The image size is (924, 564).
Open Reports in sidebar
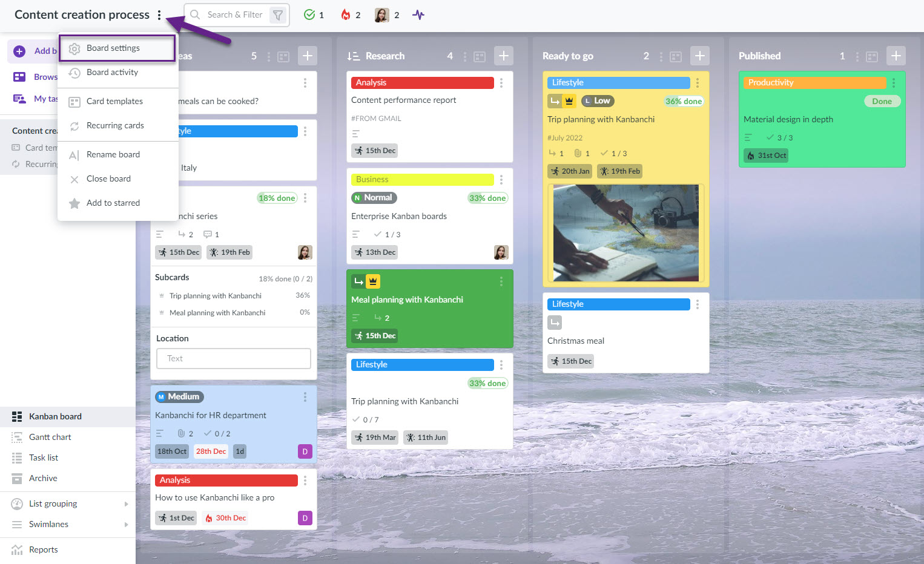click(x=68, y=549)
